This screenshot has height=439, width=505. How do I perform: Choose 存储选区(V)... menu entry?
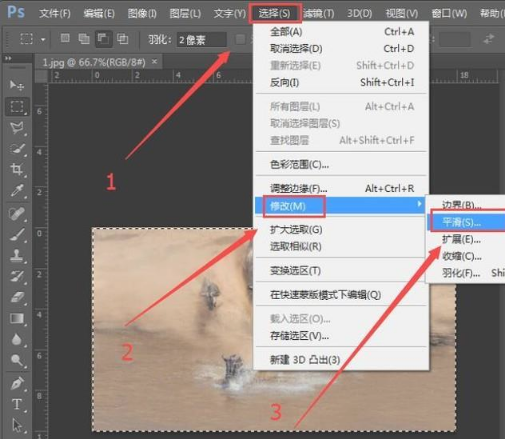[341, 336]
